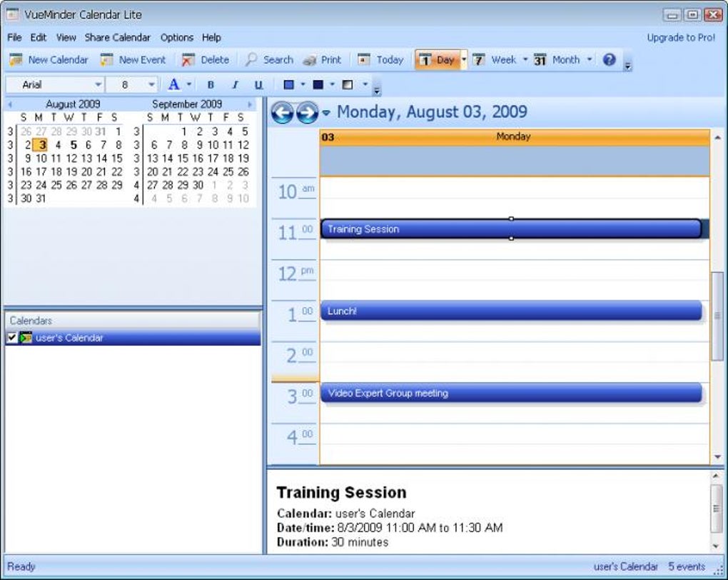Open Month view options dropdown arrow
Screen dimensions: 728x580
point(589,60)
